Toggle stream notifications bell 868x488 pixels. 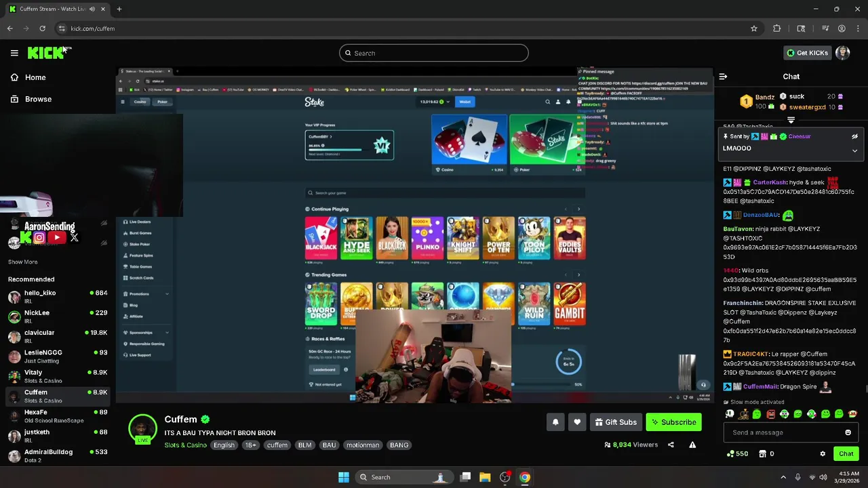(555, 422)
